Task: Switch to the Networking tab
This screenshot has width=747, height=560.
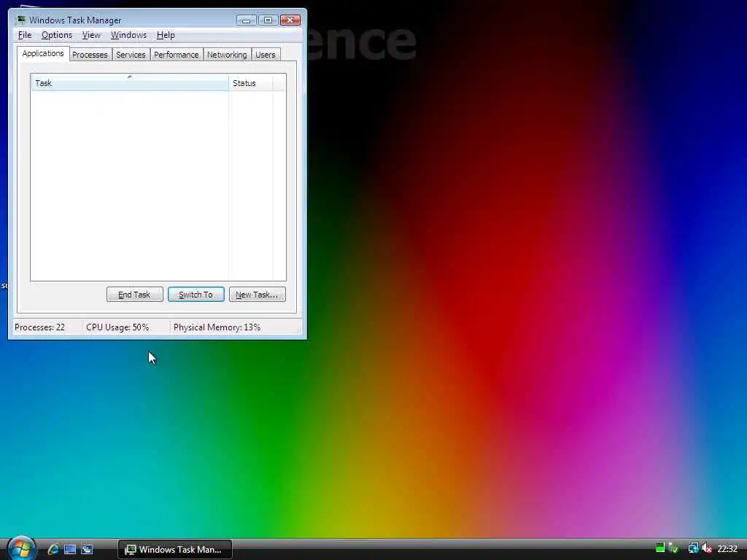Action: pyautogui.click(x=228, y=55)
